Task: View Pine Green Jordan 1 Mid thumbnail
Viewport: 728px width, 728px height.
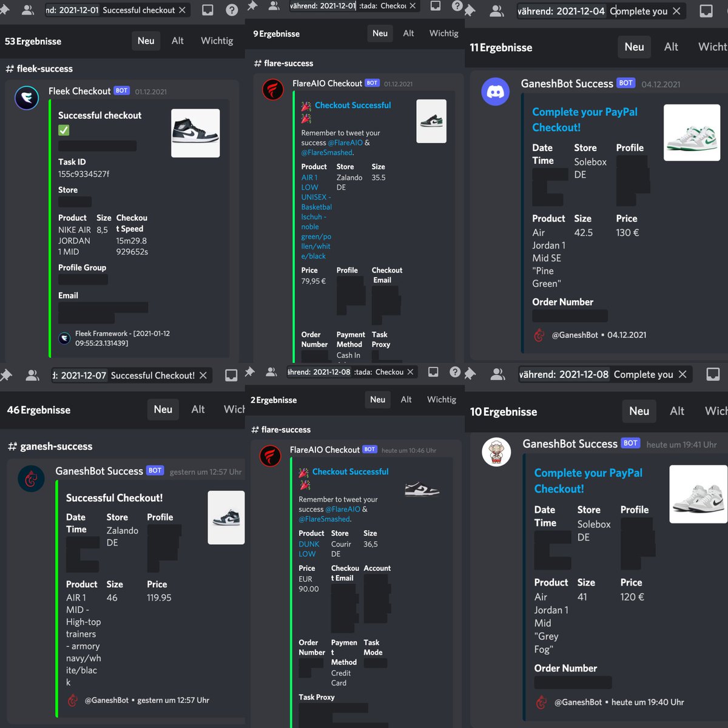Action: pos(692,132)
